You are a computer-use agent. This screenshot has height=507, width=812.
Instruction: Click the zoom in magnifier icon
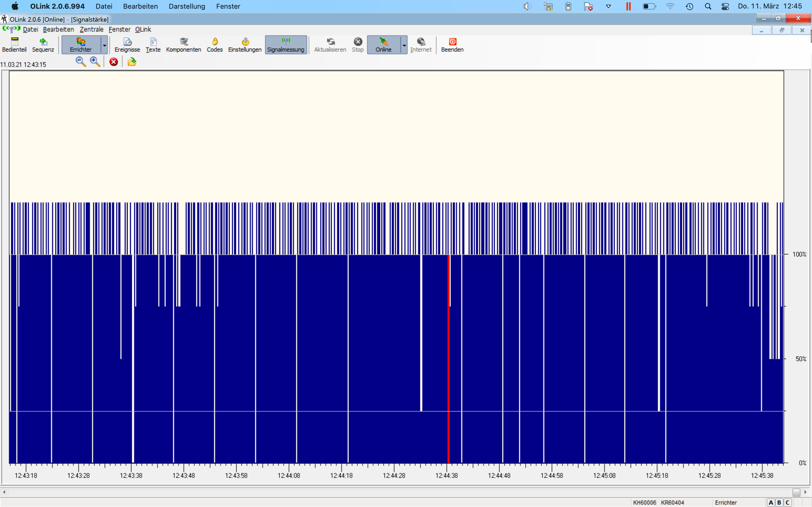click(x=95, y=62)
